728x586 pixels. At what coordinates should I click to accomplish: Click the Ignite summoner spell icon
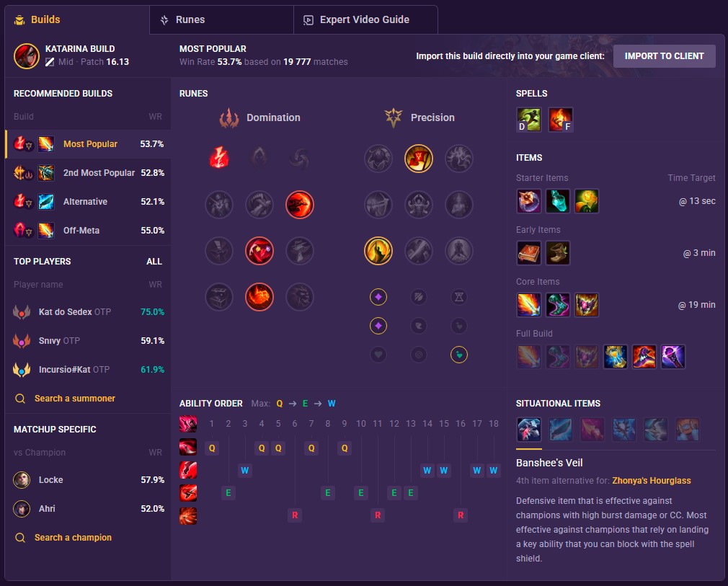[560, 120]
